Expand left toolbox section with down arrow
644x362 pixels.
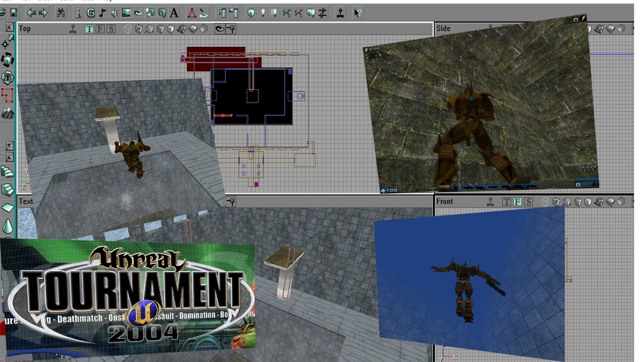[9, 146]
